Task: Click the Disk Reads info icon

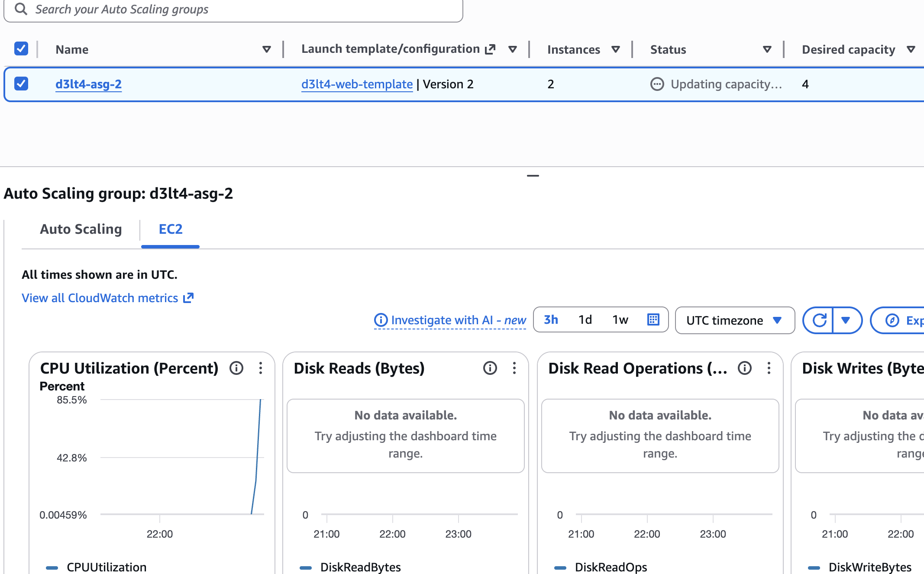Action: (x=490, y=368)
